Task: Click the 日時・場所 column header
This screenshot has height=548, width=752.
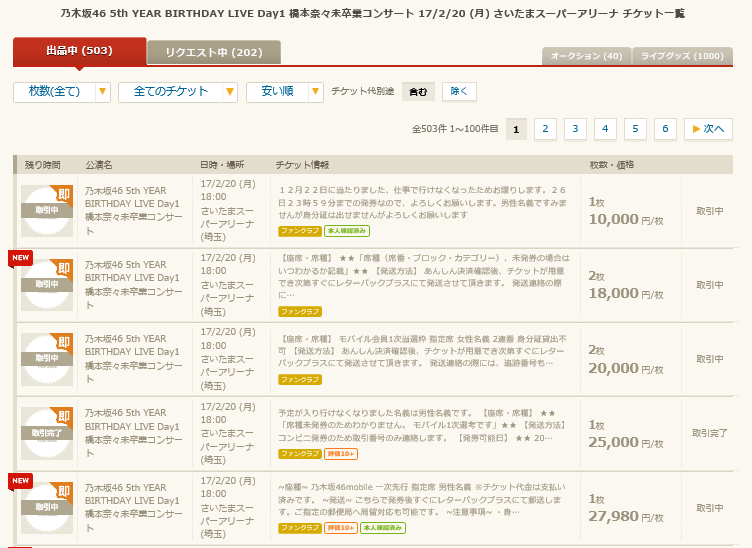Action: click(x=222, y=165)
